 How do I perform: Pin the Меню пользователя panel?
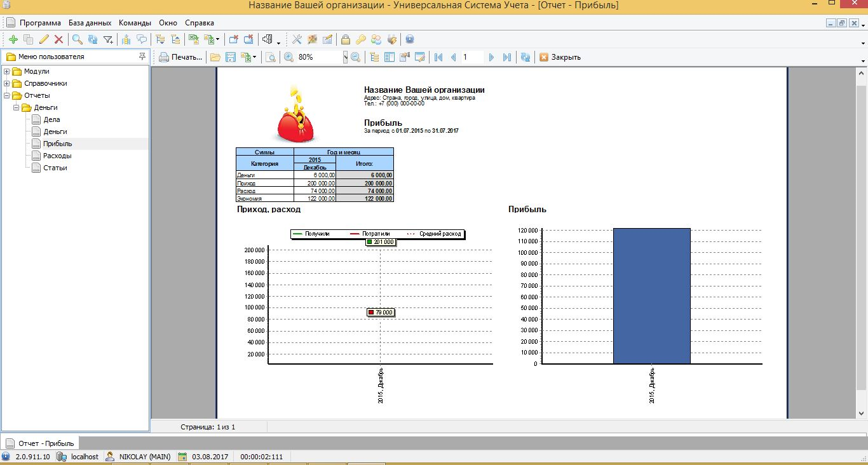pos(142,57)
